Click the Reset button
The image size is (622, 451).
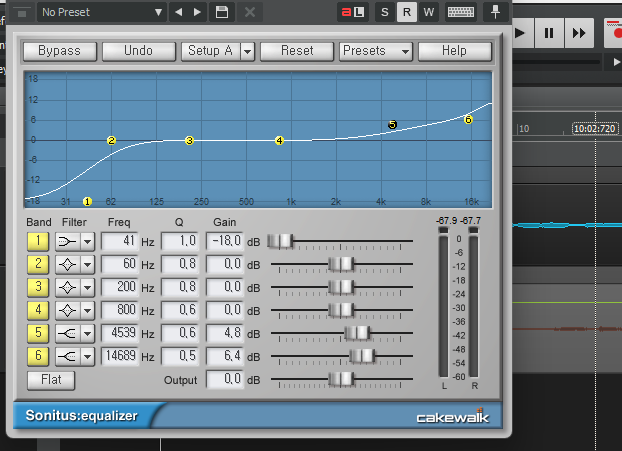(x=297, y=51)
